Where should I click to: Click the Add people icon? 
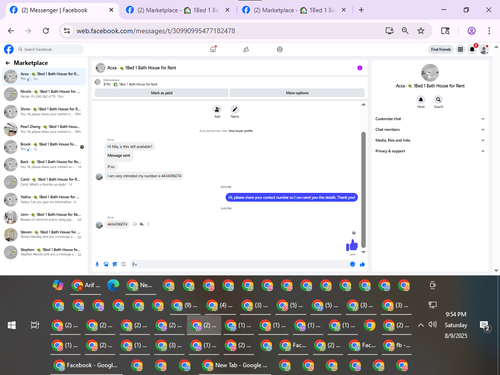click(x=217, y=109)
